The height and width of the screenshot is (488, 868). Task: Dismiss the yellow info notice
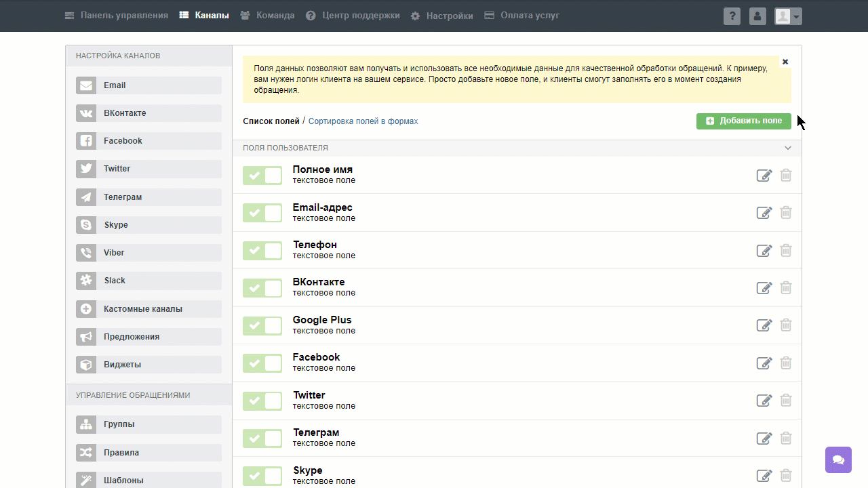[x=785, y=62]
